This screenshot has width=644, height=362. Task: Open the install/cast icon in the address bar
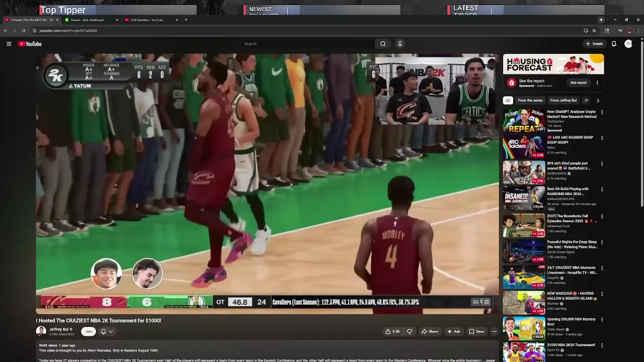tap(586, 31)
